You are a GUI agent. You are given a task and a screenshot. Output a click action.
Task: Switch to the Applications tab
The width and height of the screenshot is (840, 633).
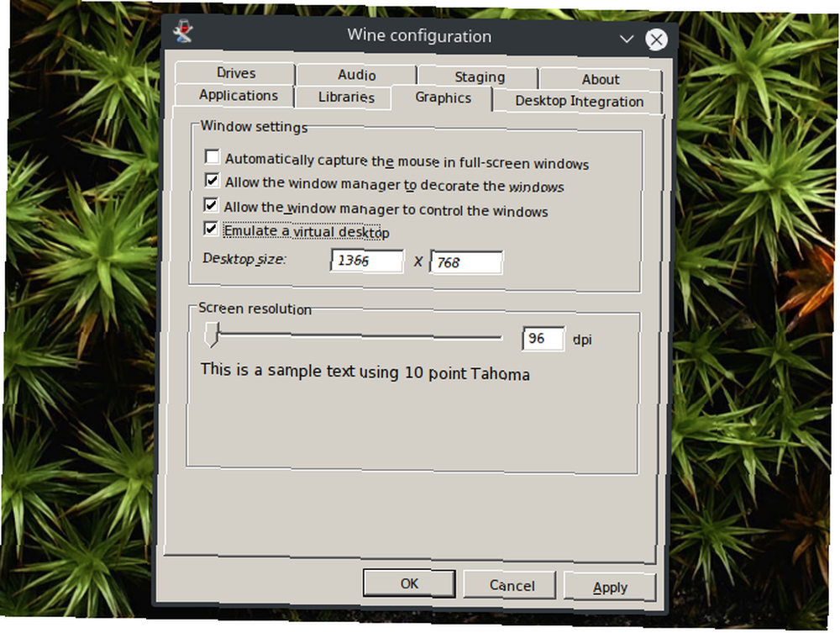pyautogui.click(x=239, y=95)
